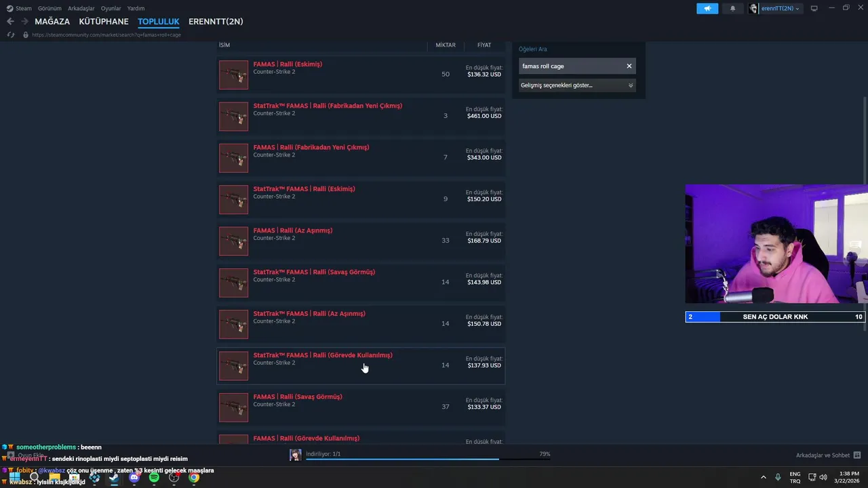Click the Steam announcements megaphone icon

[707, 8]
